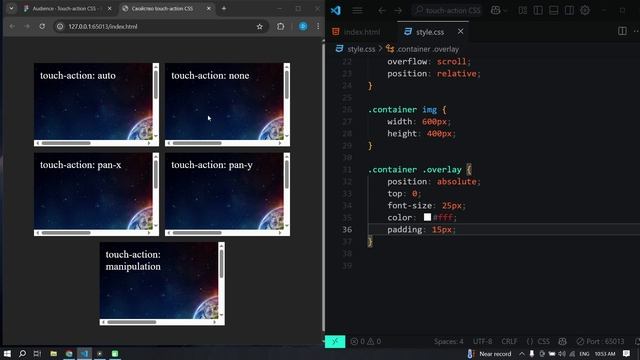Click the browser address bar URL
Viewport: 640px width, 360px height.
click(x=103, y=27)
